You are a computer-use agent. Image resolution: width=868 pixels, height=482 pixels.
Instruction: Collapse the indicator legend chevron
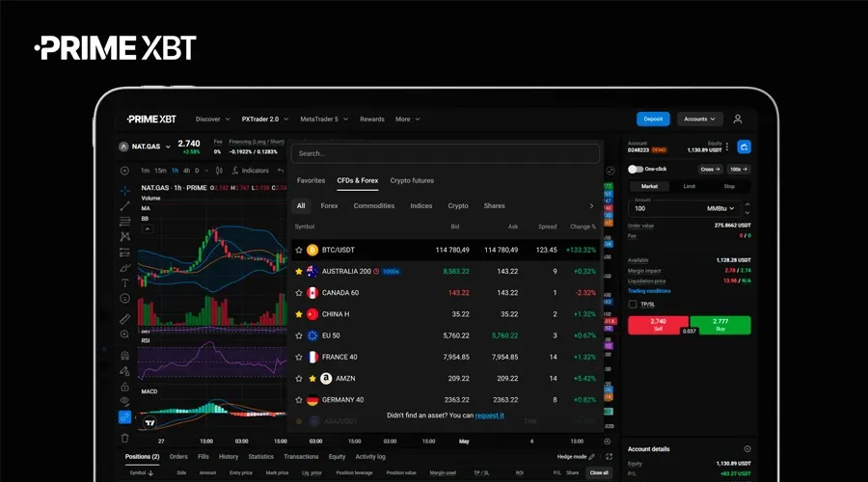148,228
